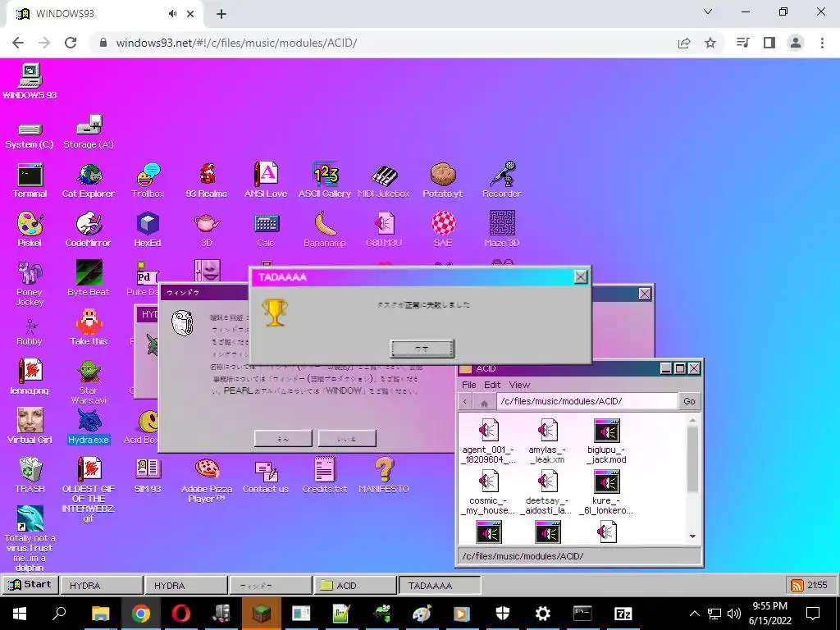This screenshot has height=630, width=840.
Task: Open the Hydra.exe desktop icon
Action: point(89,421)
